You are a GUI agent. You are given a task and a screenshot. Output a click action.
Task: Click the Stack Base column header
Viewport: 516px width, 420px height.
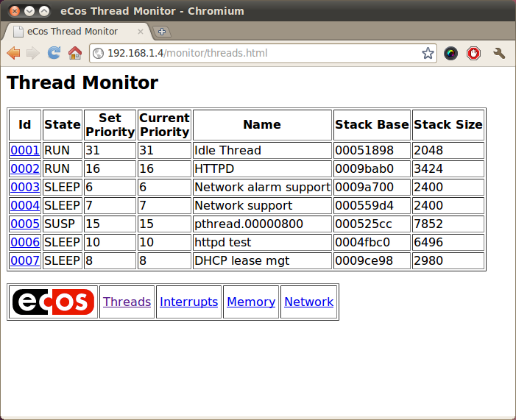[372, 125]
